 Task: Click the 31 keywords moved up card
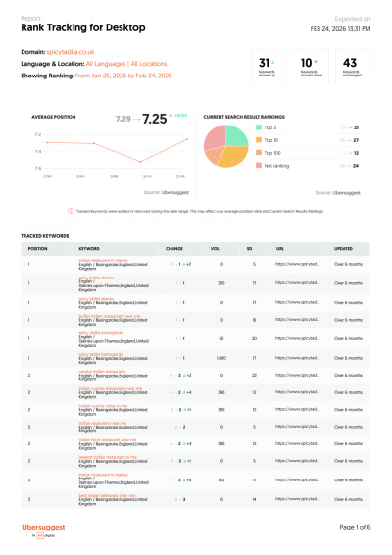pyautogui.click(x=269, y=67)
